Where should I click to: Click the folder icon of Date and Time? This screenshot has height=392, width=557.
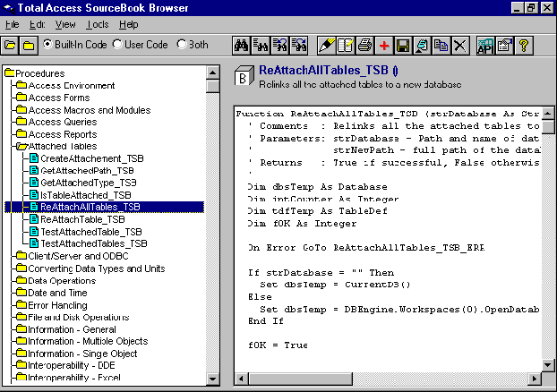coord(21,293)
